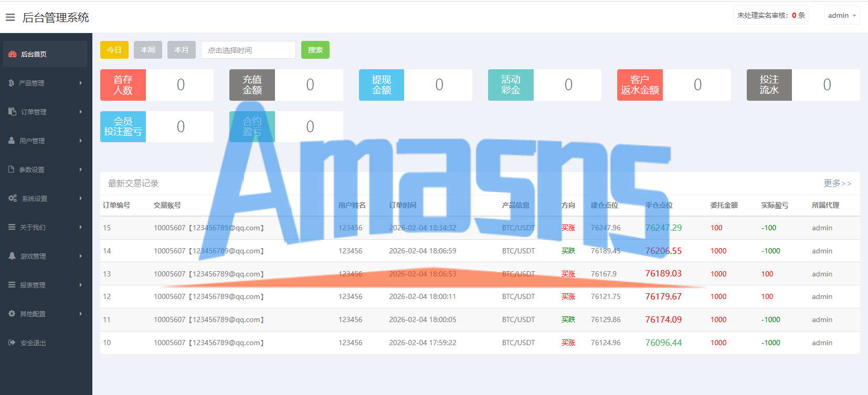Click the green 搜索 button
868x395 pixels.
point(315,50)
